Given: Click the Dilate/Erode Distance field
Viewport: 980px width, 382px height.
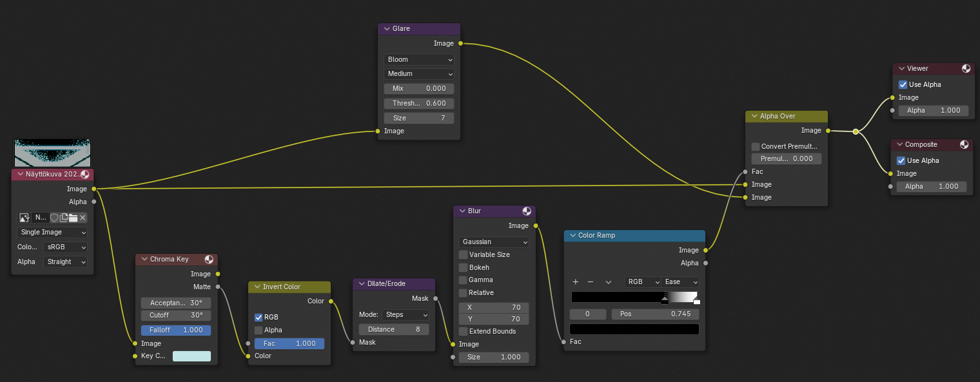Looking at the screenshot, I should [394, 329].
